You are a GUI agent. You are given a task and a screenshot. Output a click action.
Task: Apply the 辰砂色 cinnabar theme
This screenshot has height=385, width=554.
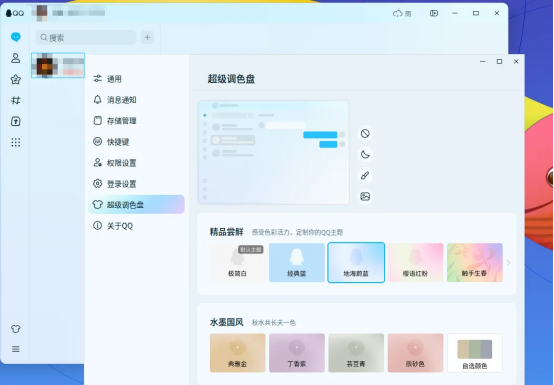tap(416, 353)
